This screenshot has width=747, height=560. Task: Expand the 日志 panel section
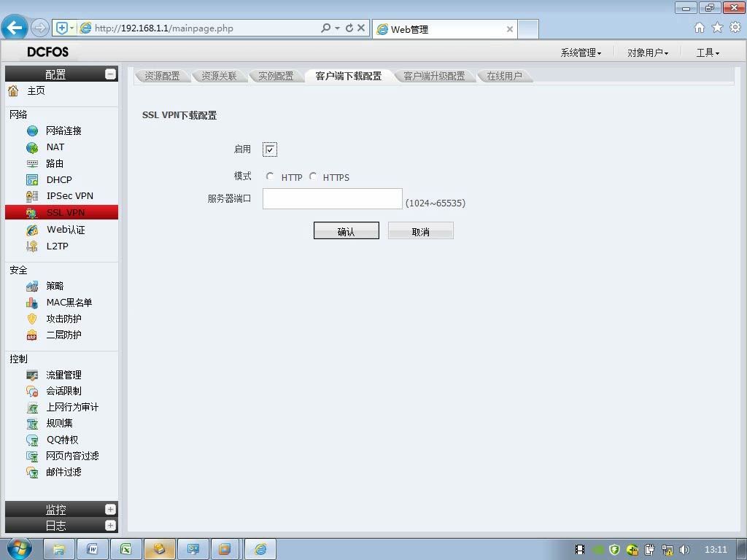pos(110,525)
